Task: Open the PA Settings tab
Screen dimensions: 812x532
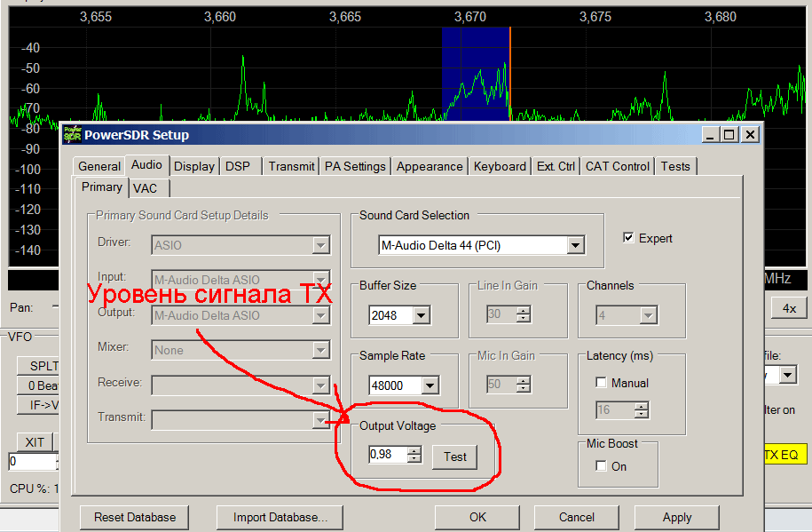Action: click(355, 166)
